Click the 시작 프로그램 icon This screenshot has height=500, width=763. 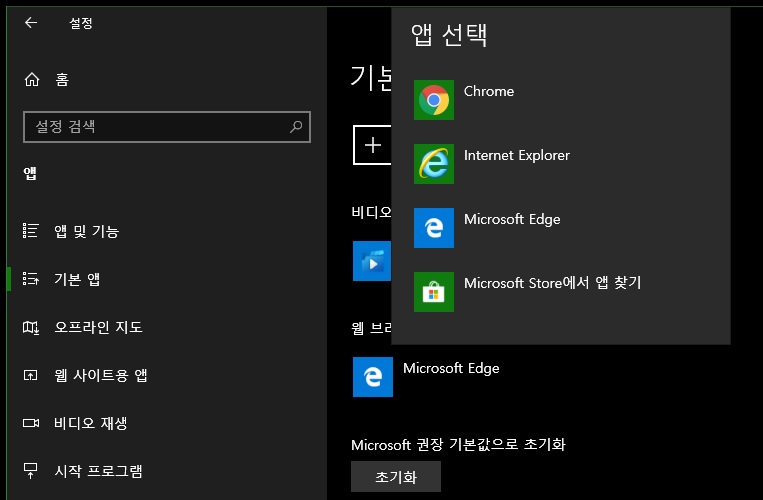click(31, 470)
